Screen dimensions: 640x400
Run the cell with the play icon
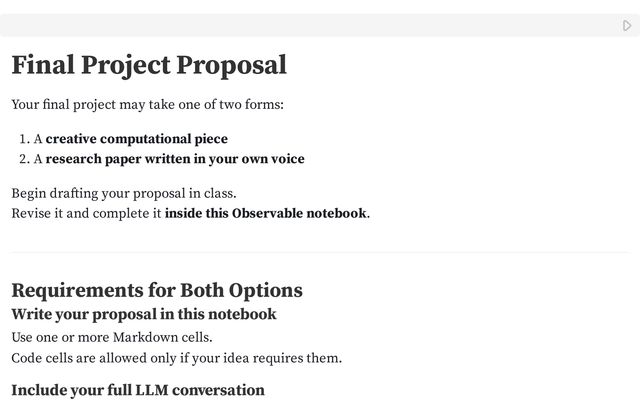(x=627, y=26)
